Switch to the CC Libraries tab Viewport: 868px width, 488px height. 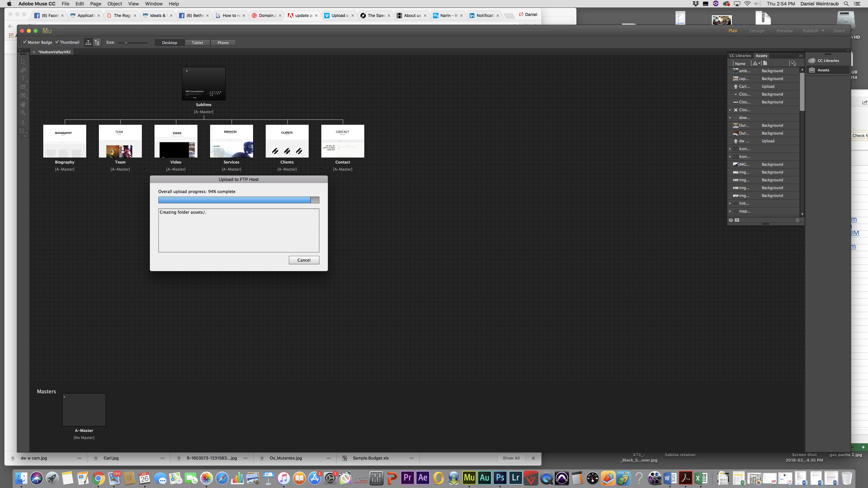740,56
